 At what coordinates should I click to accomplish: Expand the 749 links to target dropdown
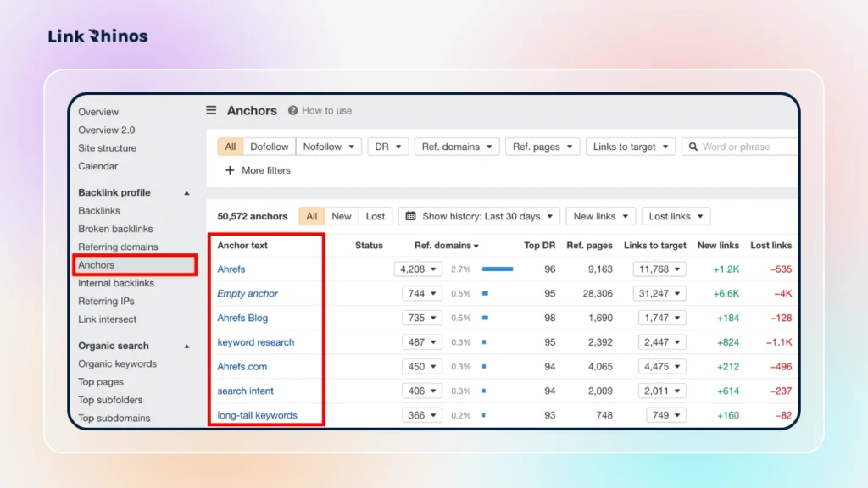tap(666, 415)
